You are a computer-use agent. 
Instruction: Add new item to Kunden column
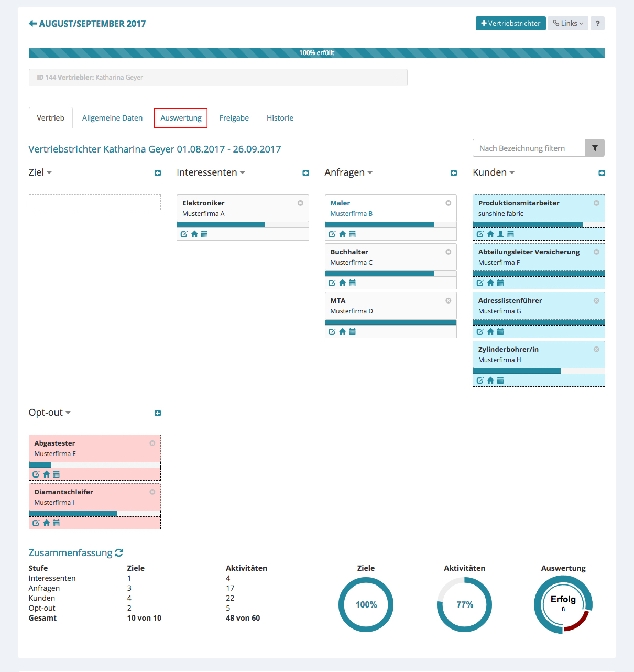coord(602,173)
